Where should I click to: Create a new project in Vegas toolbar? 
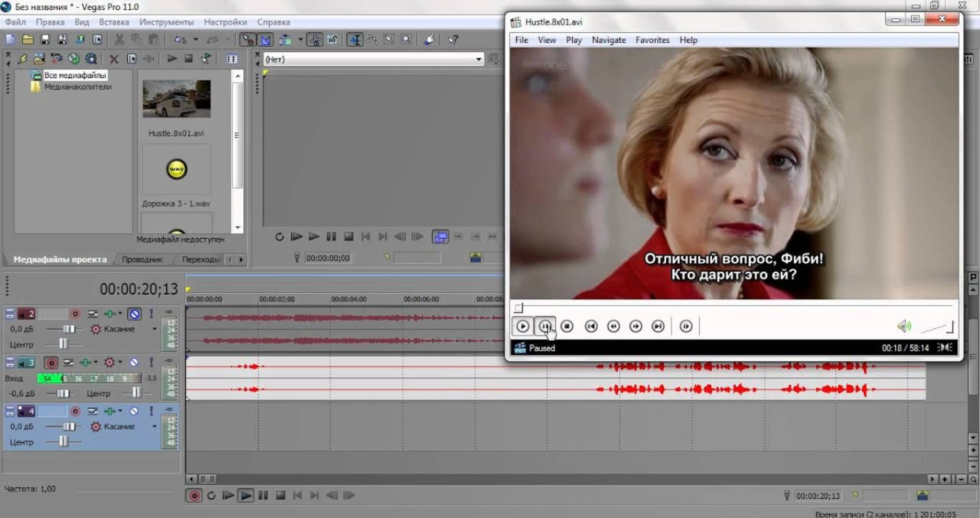(x=10, y=40)
